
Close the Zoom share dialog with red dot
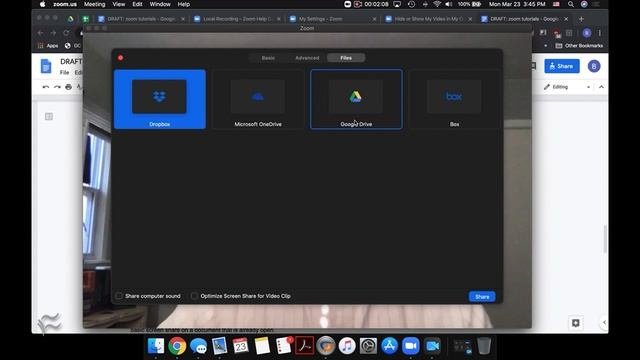(x=120, y=58)
